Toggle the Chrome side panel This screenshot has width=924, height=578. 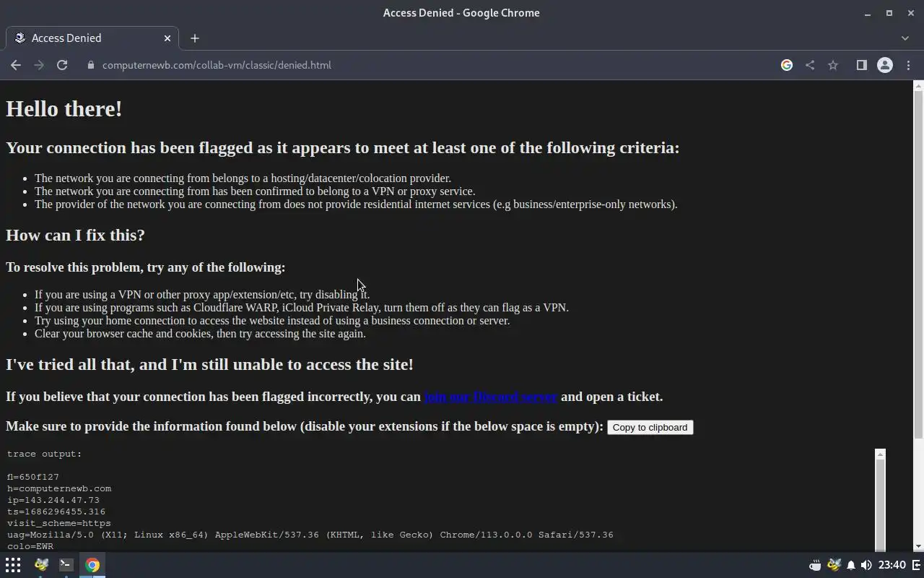[x=861, y=65]
